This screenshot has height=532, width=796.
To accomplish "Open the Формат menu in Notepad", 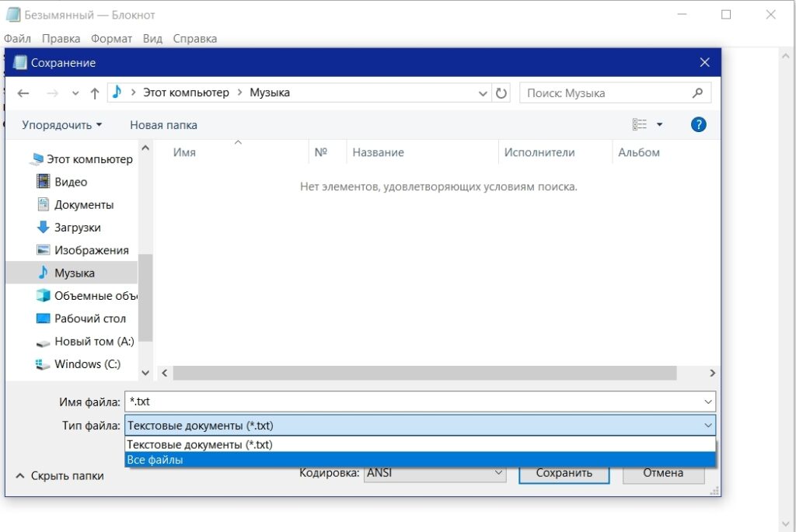I will point(111,39).
